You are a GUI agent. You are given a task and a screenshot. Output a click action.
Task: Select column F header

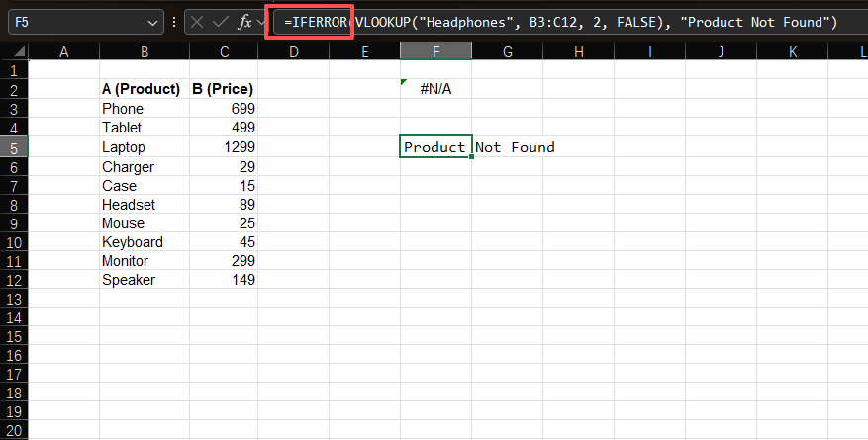pyautogui.click(x=436, y=52)
